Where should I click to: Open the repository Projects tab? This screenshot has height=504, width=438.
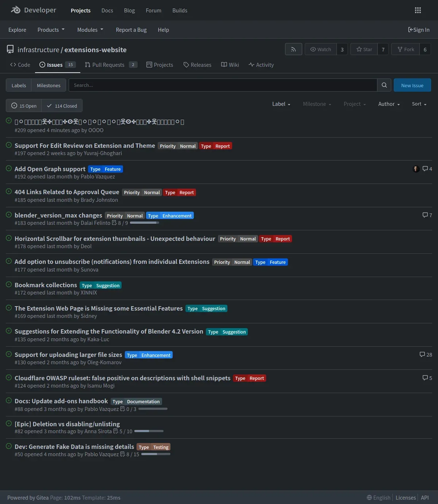160,65
